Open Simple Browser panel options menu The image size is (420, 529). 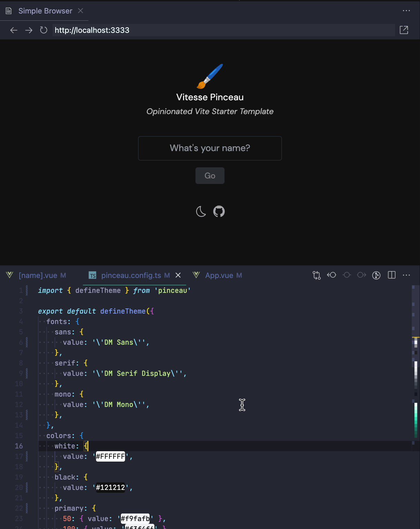406,10
